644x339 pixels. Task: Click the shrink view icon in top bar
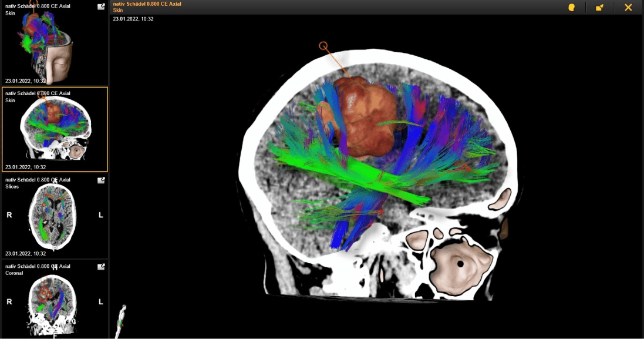599,8
